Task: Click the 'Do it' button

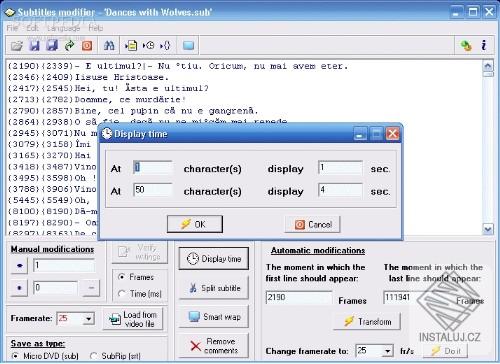Action: [445, 351]
